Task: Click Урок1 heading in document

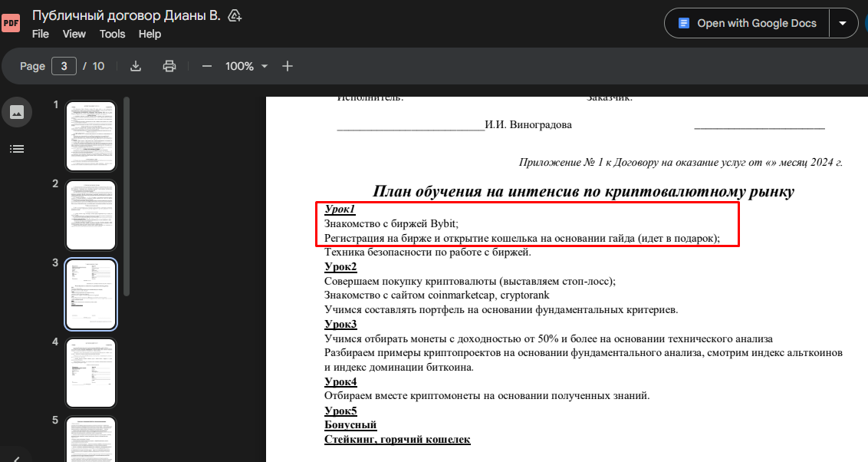Action: pyautogui.click(x=340, y=209)
